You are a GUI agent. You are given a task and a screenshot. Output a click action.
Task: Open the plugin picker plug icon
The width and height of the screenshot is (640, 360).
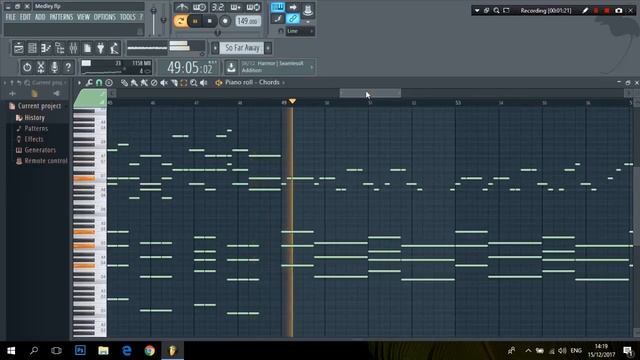(x=100, y=48)
